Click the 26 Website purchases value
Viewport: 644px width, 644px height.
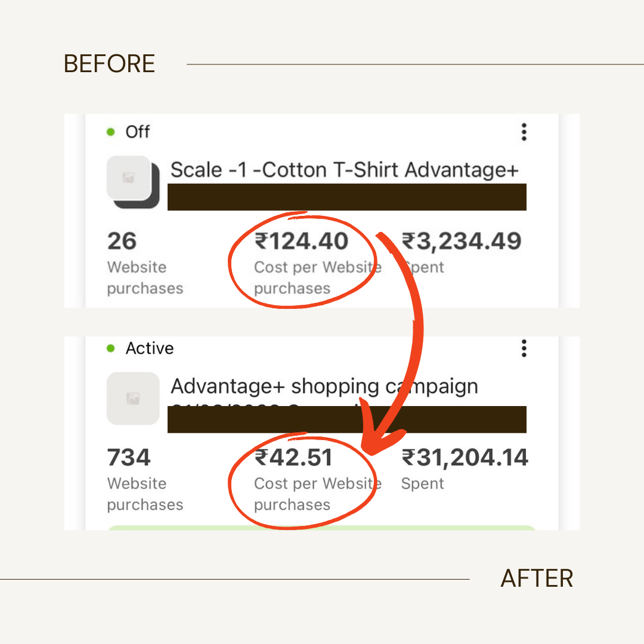click(x=122, y=241)
